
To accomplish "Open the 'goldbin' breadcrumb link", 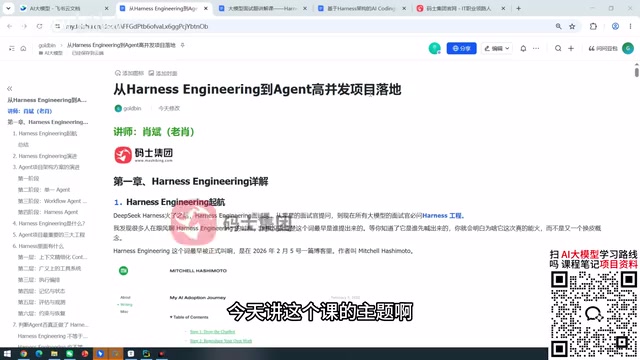I will pos(47,45).
